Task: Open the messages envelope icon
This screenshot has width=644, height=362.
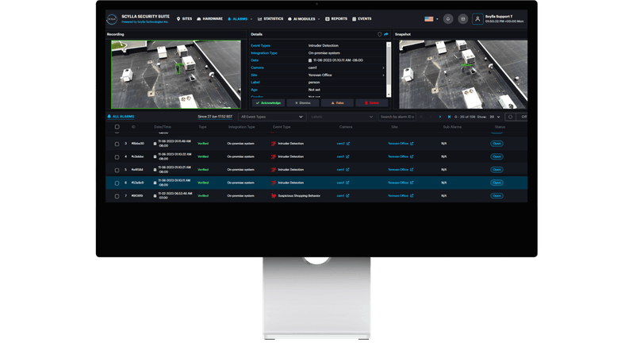Action: [463, 19]
